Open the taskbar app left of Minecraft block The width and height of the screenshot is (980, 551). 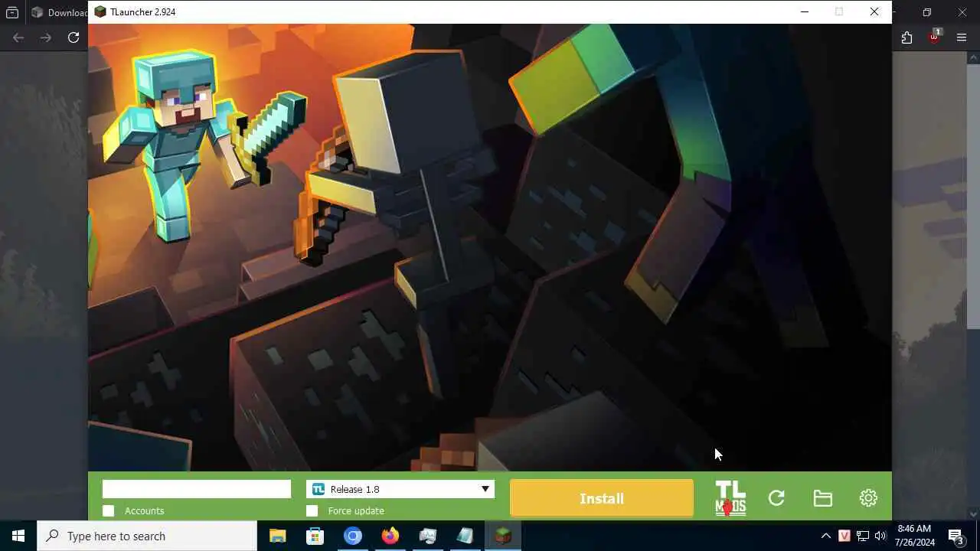coord(465,536)
